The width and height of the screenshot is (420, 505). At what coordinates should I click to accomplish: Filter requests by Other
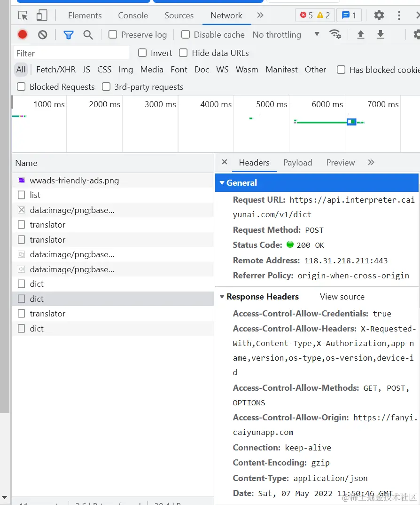click(x=315, y=70)
